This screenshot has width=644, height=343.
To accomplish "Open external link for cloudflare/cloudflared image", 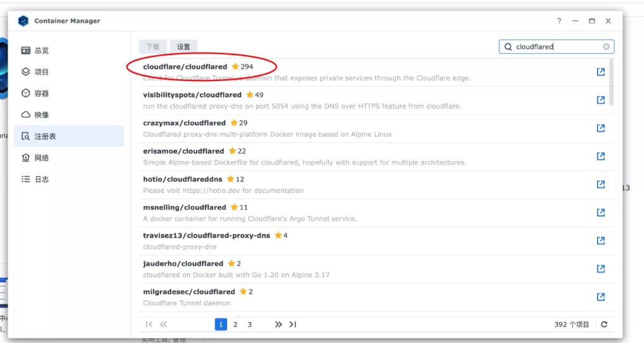I will [x=600, y=72].
